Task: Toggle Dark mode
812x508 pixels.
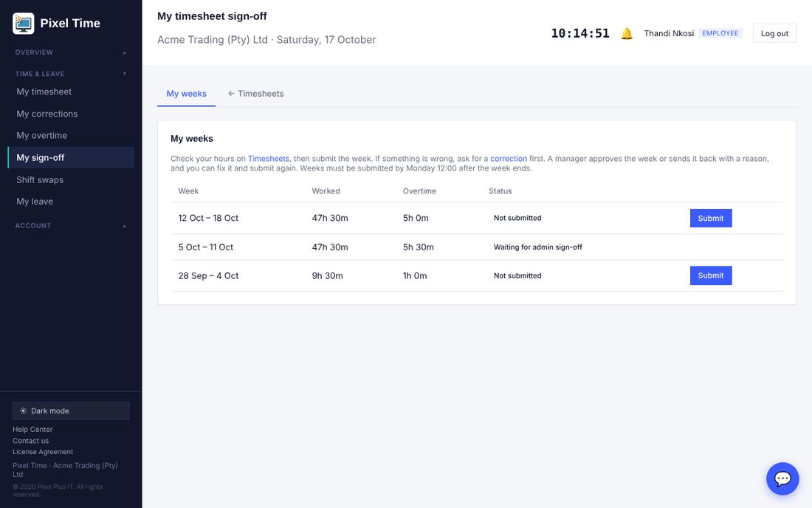Action: [x=71, y=411]
